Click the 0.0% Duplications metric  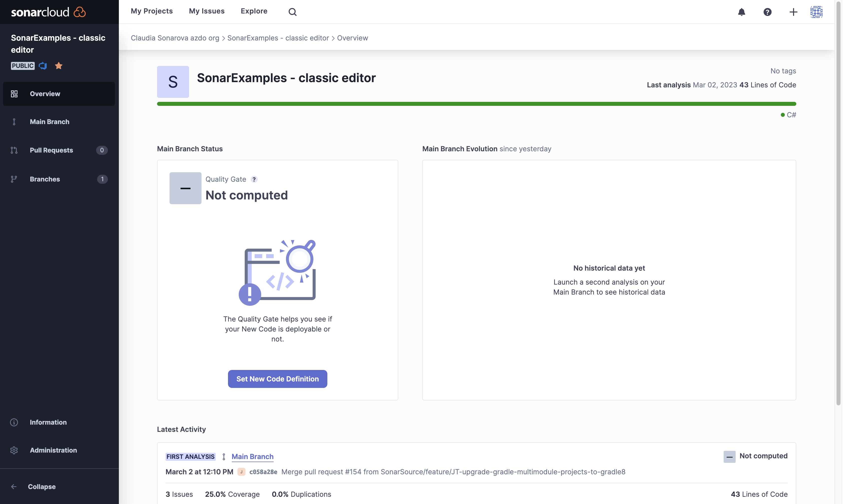301,494
